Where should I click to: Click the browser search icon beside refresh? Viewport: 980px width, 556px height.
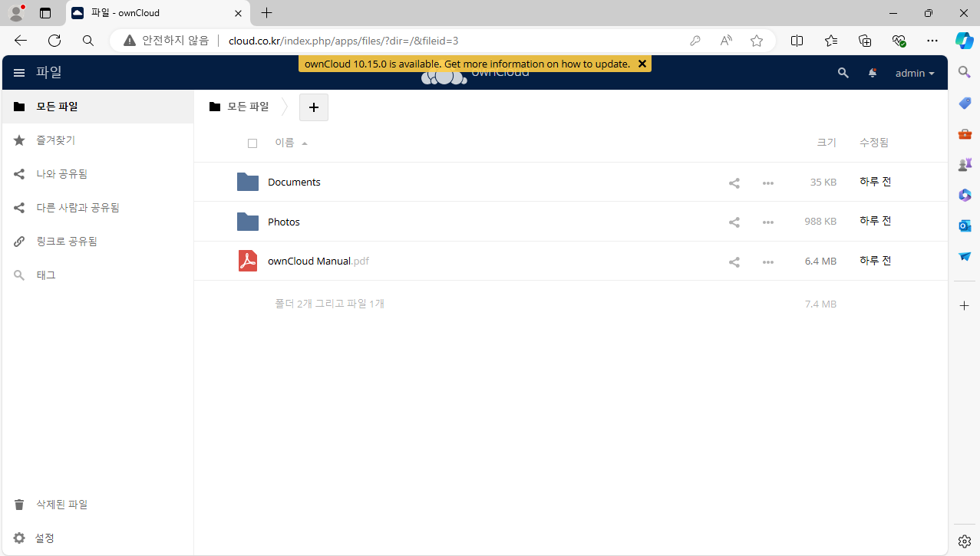[x=88, y=41]
